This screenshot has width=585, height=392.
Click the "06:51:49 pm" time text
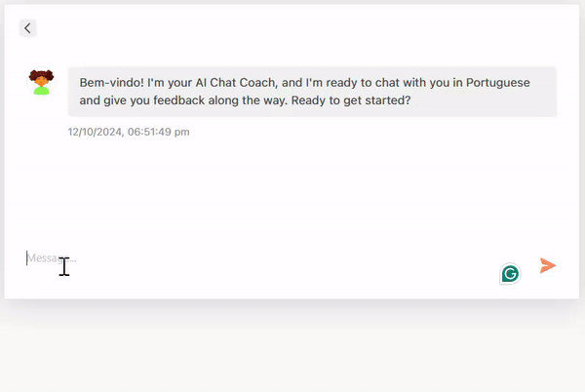coord(159,132)
